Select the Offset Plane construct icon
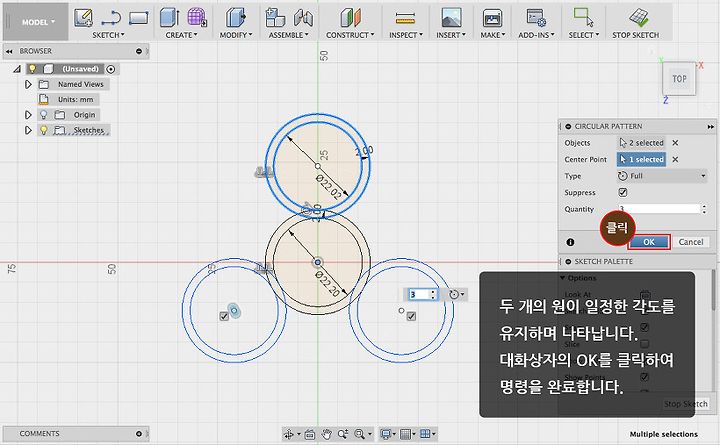This screenshot has width=720, height=445. tap(351, 18)
